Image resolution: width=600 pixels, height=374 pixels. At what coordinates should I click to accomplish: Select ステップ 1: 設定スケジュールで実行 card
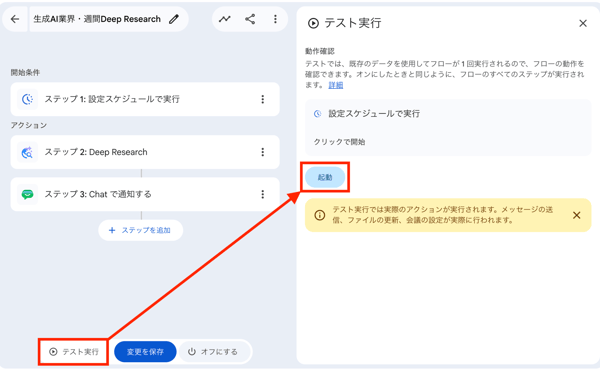coord(145,100)
